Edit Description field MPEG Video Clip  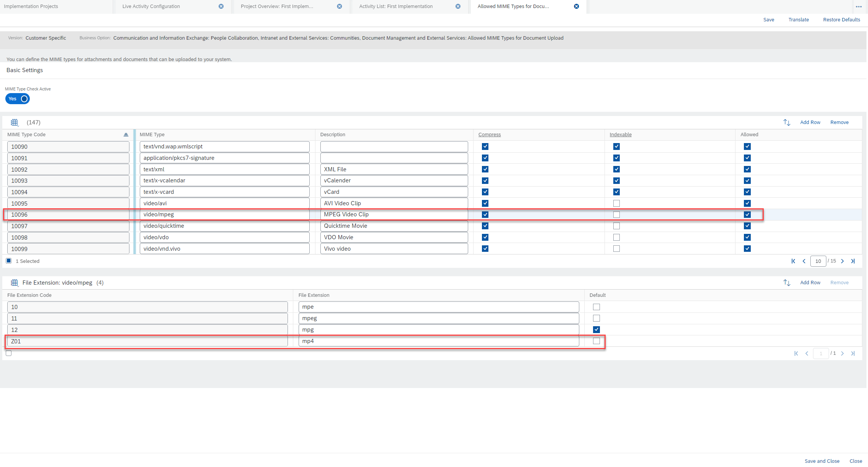394,214
